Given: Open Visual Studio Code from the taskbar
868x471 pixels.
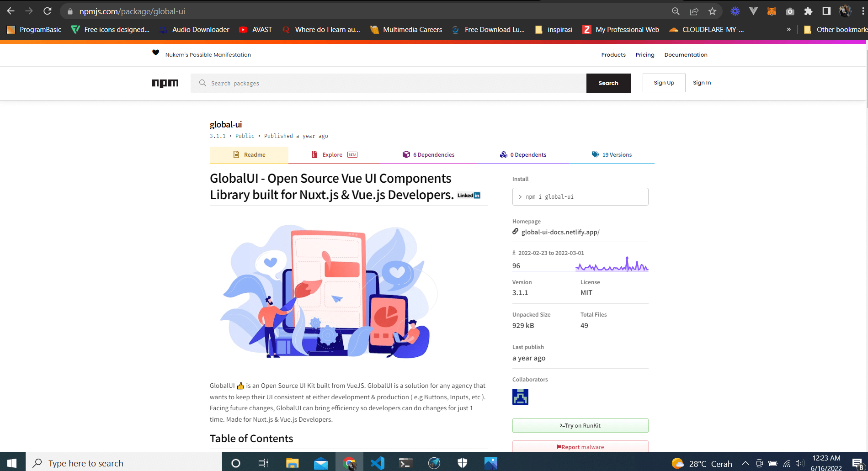Looking at the screenshot, I should tap(378, 463).
